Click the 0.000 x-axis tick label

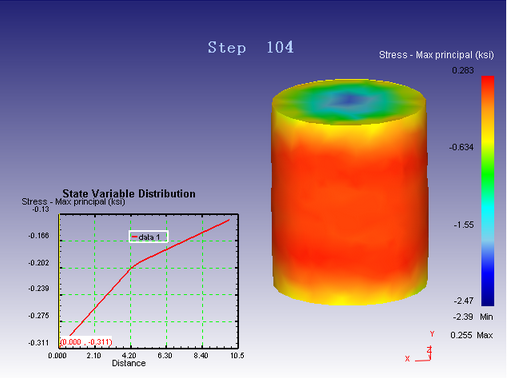57,356
